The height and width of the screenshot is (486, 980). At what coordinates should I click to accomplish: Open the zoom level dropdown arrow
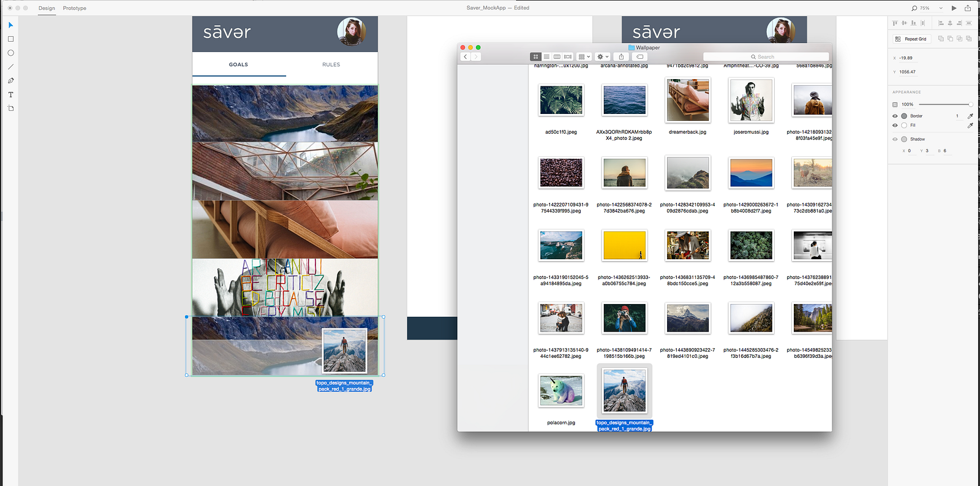[941, 8]
